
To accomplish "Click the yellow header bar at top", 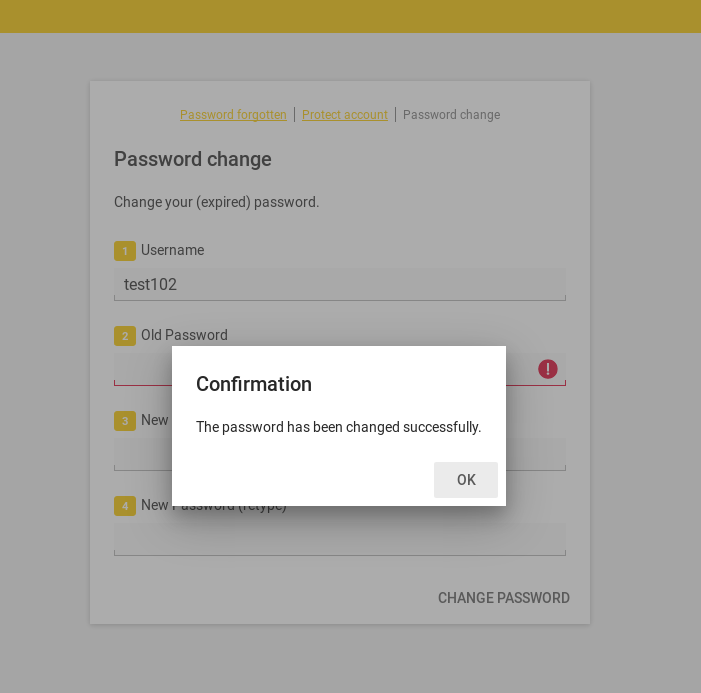I will click(350, 16).
